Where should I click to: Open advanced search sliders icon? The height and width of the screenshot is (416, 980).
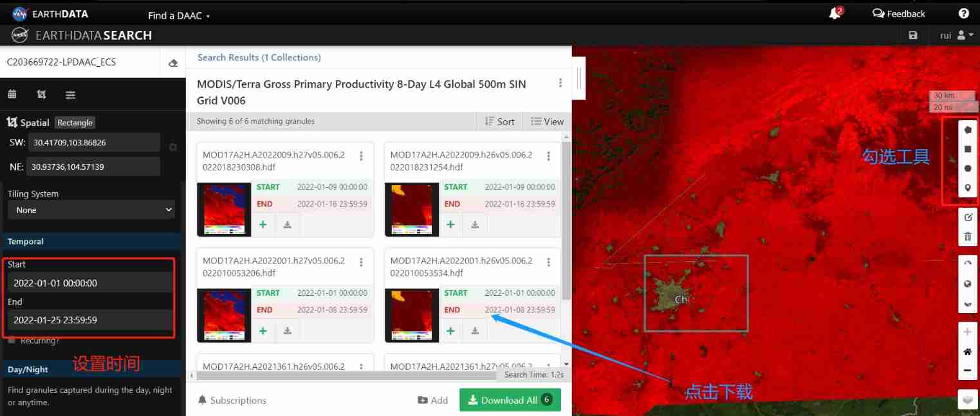pos(70,95)
